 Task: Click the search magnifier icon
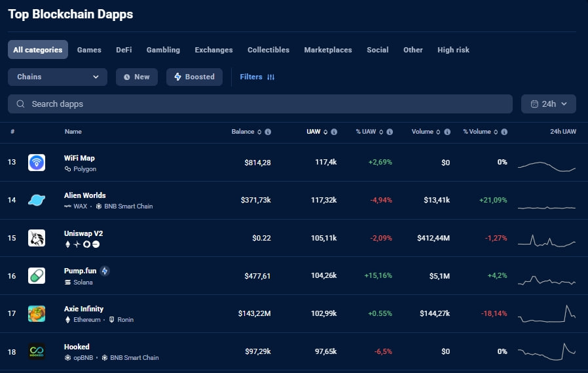(x=20, y=104)
